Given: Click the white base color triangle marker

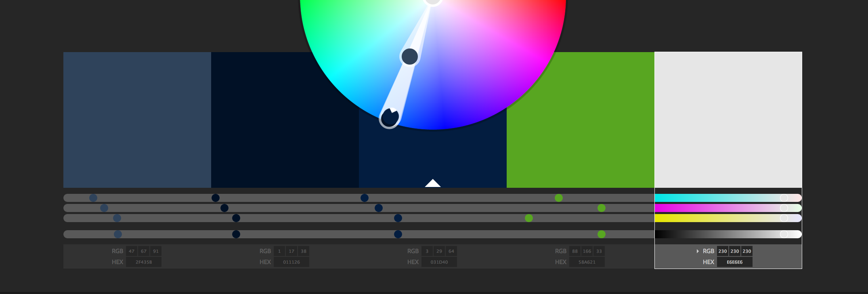Looking at the screenshot, I should point(433,183).
